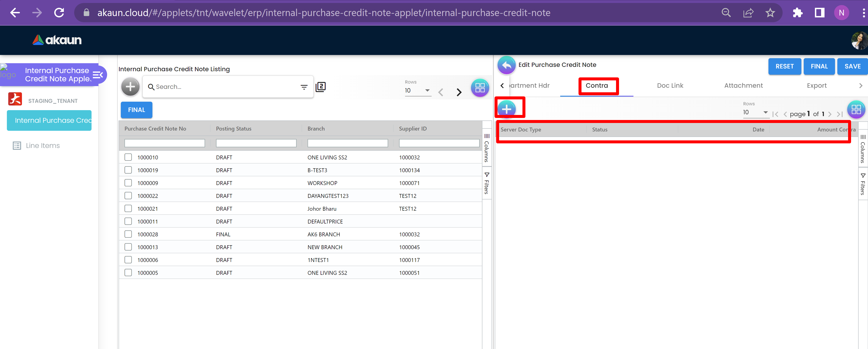868x349 pixels.
Task: Open the Filters side panel in listing
Action: coord(487,183)
